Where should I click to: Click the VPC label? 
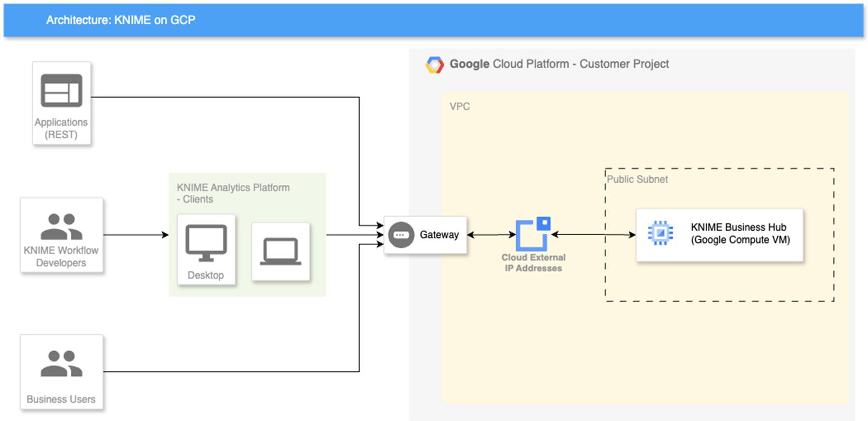pos(459,106)
